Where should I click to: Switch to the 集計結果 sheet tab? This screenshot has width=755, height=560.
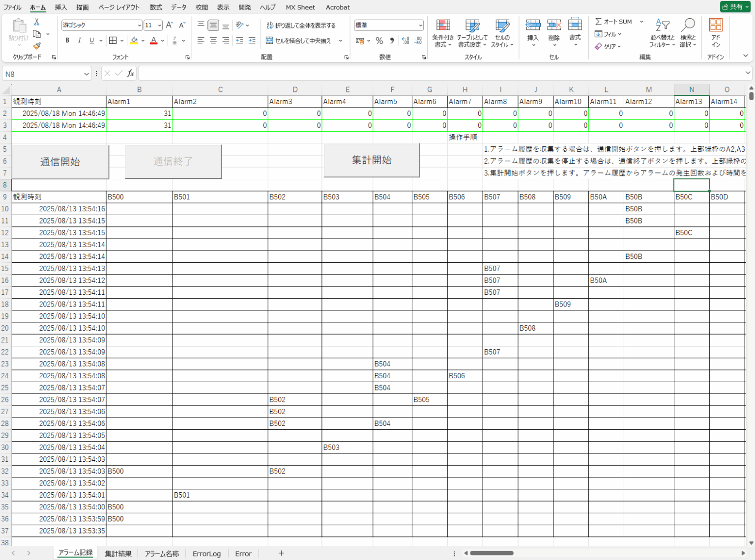[x=118, y=553]
